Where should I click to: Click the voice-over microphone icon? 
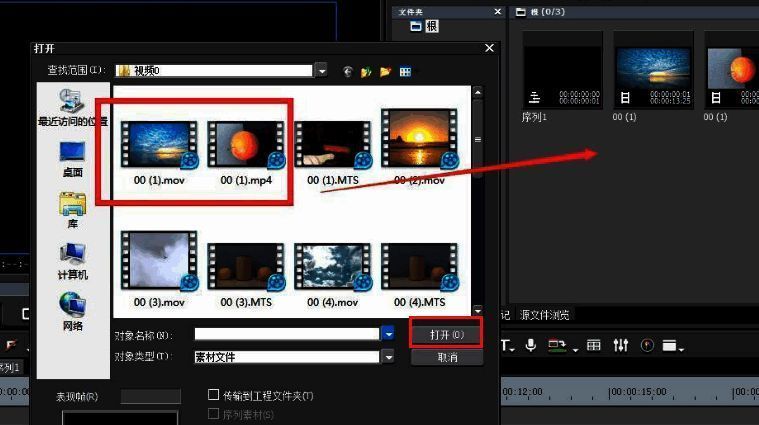click(x=530, y=345)
